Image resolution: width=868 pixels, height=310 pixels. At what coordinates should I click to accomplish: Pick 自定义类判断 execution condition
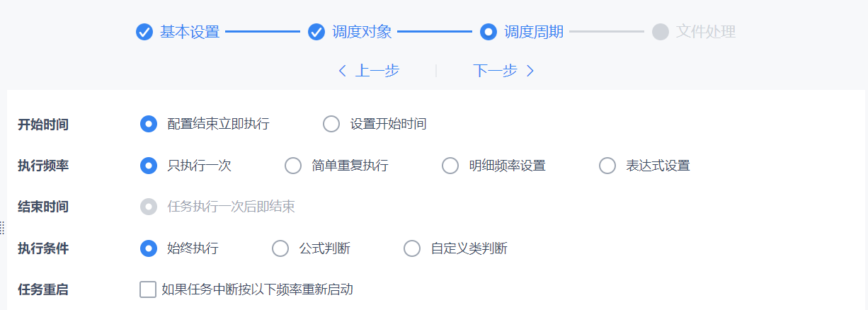click(412, 248)
